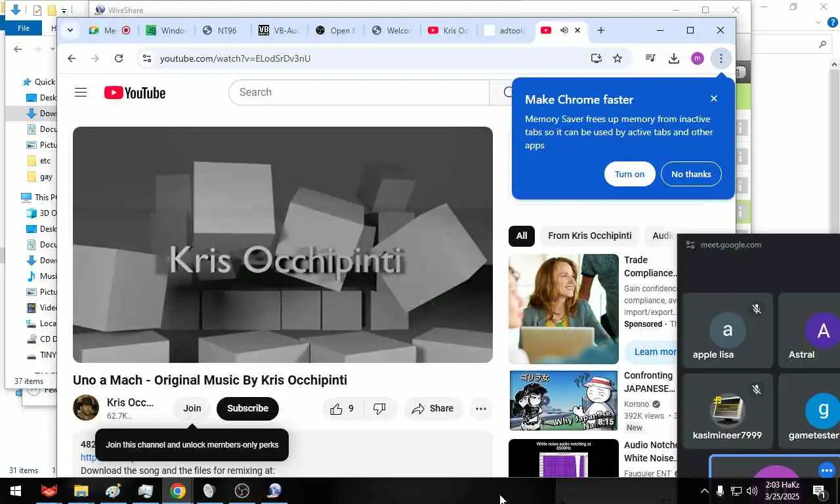Switch to the adtool tab
Image resolution: width=840 pixels, height=504 pixels.
505,30
